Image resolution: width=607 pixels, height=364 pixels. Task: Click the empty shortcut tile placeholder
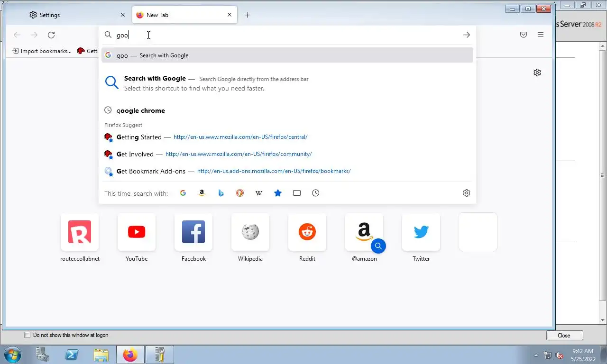[478, 232]
